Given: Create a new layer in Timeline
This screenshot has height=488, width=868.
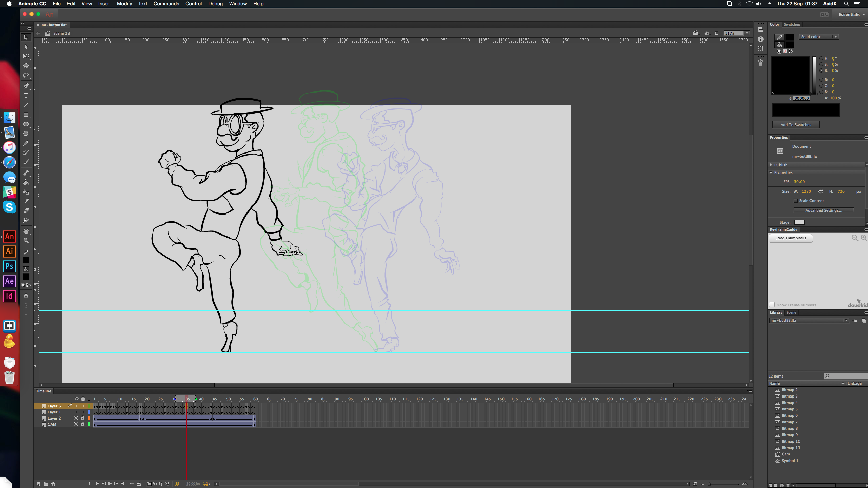Looking at the screenshot, I should (x=38, y=484).
